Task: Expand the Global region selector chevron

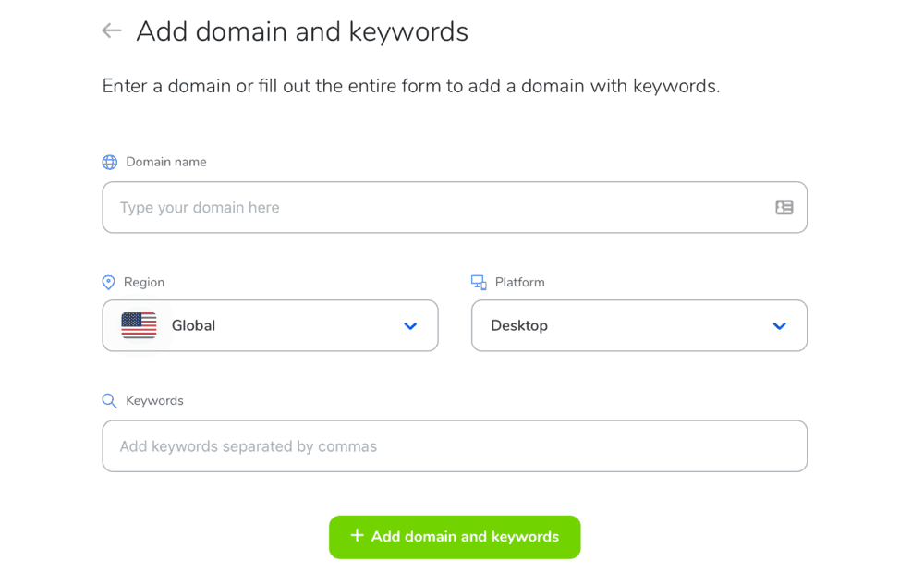Action: [x=410, y=325]
